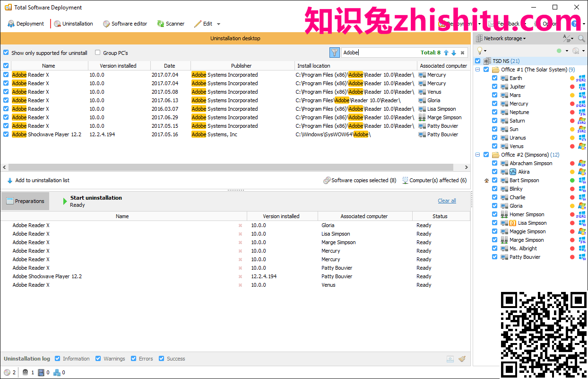The image size is (588, 379).
Task: Click Software copies selected (8) indicator
Action: (x=360, y=180)
